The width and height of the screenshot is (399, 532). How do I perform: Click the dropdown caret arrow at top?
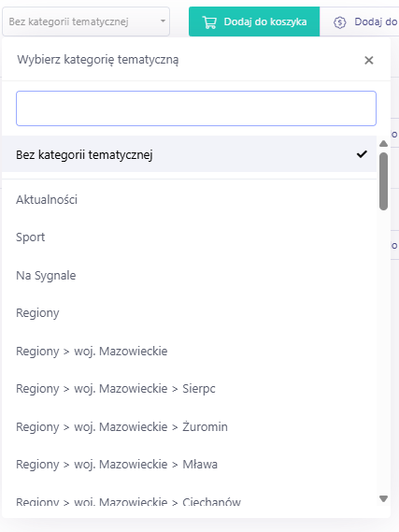pyautogui.click(x=163, y=22)
